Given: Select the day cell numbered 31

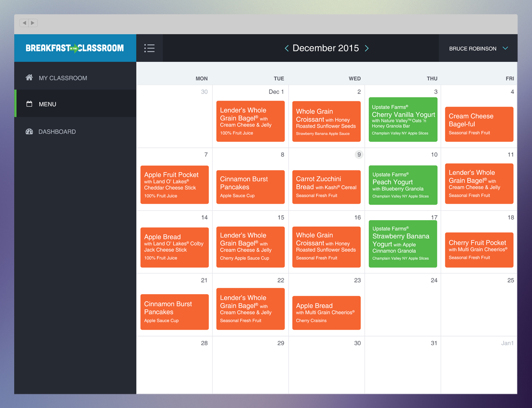Looking at the screenshot, I should (403, 365).
